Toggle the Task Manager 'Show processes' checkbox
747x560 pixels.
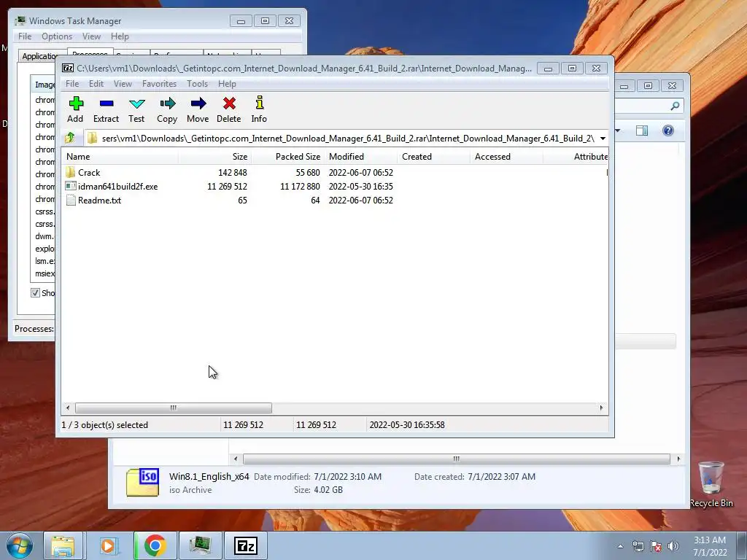(x=35, y=293)
